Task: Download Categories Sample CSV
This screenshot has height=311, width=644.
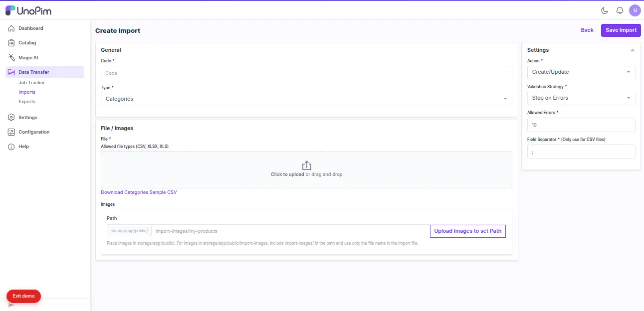Action: click(x=139, y=192)
